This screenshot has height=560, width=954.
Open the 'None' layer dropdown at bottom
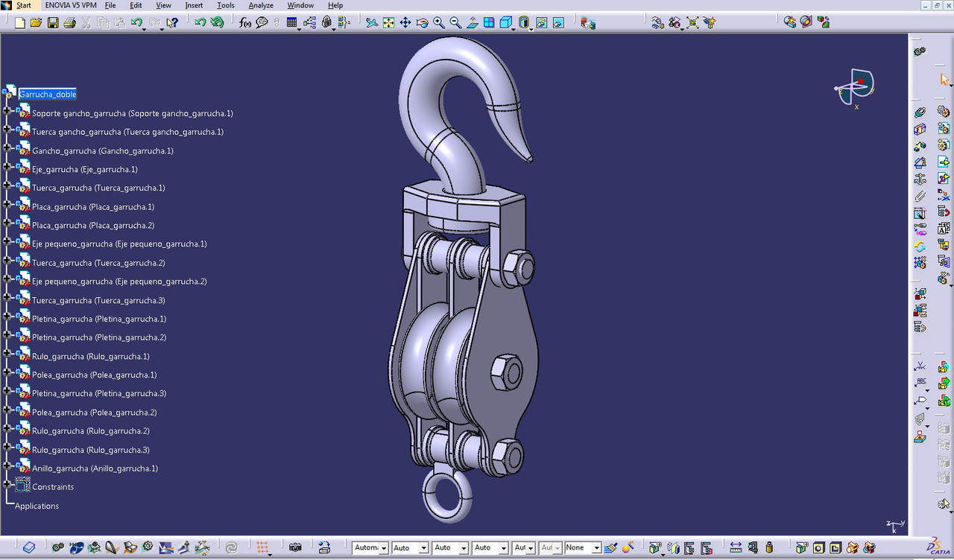point(596,548)
